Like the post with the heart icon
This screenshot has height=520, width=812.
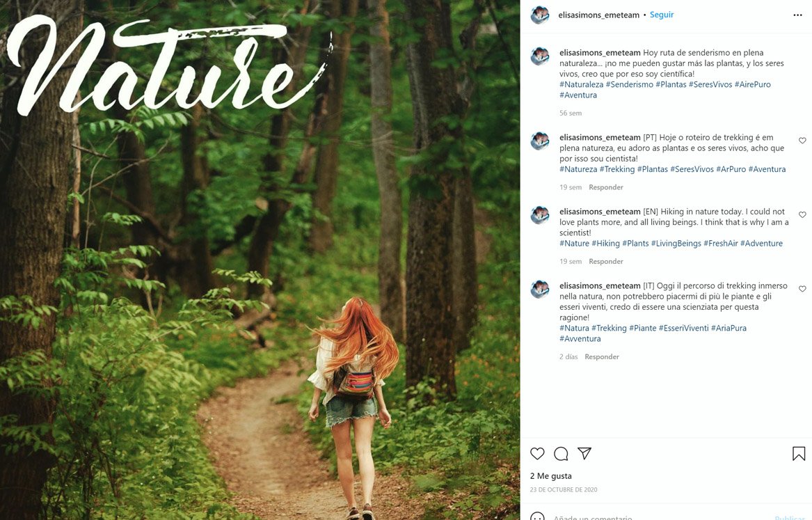537,454
